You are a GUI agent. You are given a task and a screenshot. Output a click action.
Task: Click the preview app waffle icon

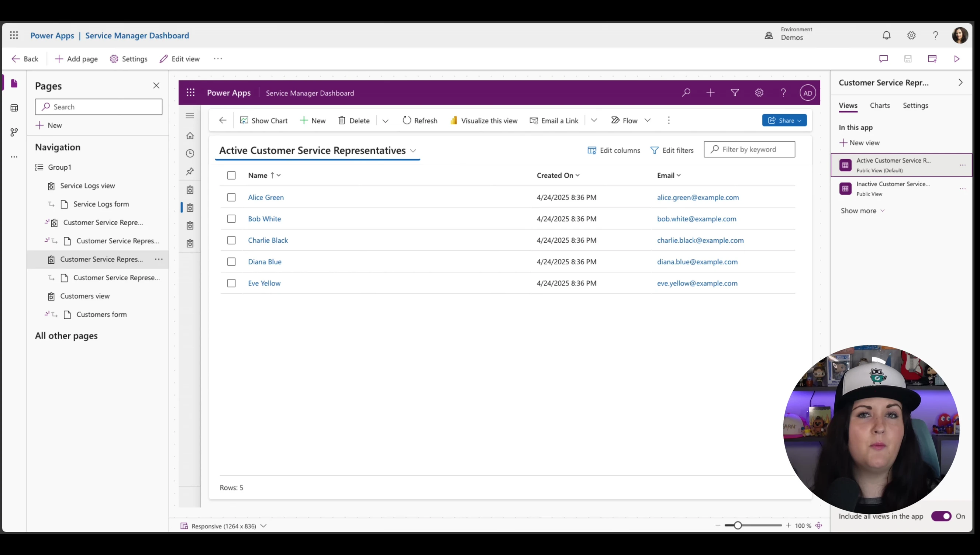point(191,93)
